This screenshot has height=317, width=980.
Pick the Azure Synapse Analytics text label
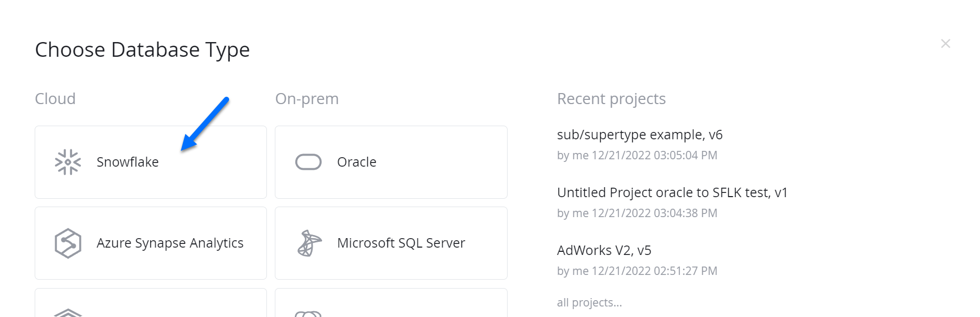[x=170, y=243]
